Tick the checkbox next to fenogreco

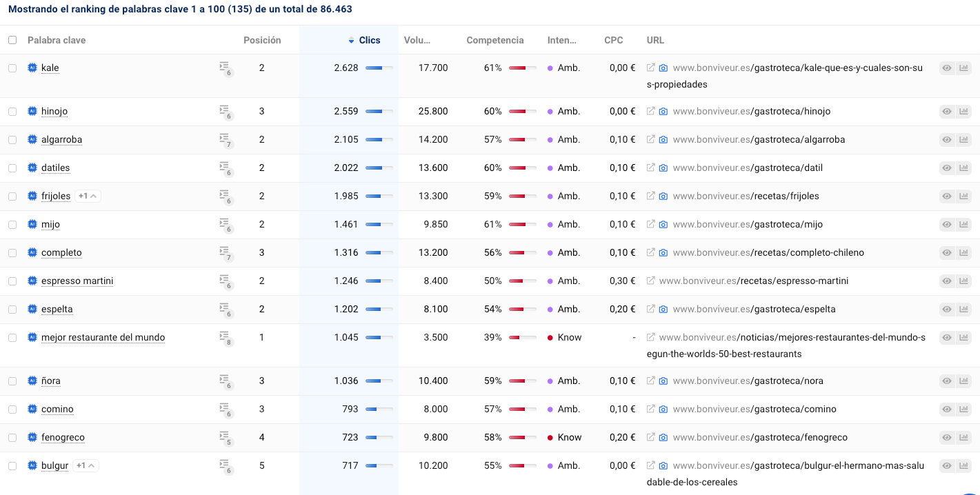click(x=12, y=437)
